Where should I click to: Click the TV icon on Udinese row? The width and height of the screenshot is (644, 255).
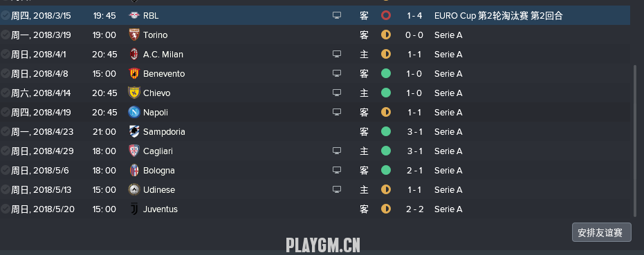click(x=337, y=189)
